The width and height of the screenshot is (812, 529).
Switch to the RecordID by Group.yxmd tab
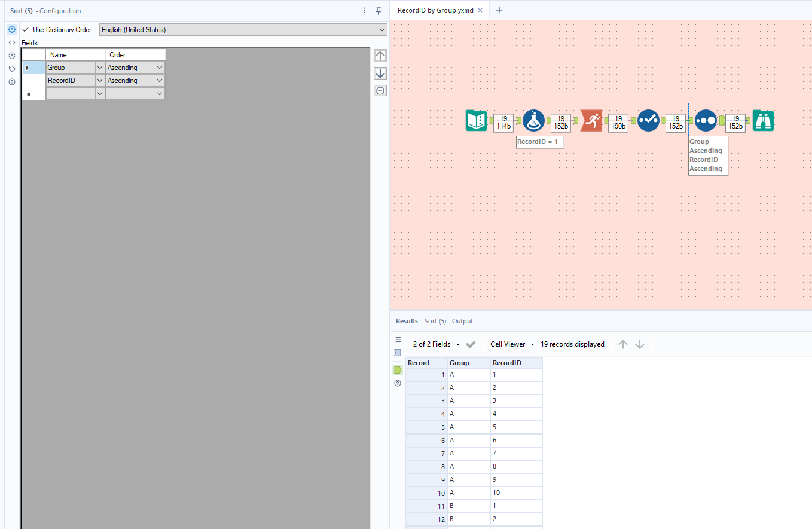436,10
